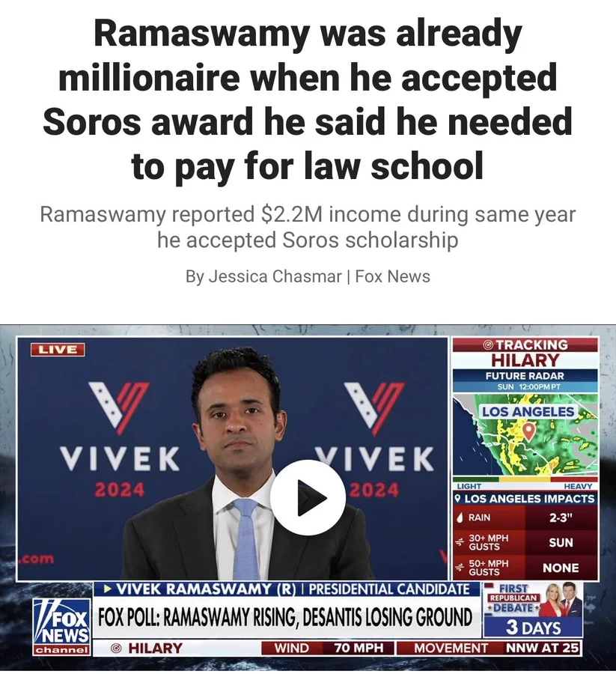Screen dimensions: 616x674
Task: Click the Vivek Ramaswamy presidential candidate nameplate
Action: pos(287,589)
